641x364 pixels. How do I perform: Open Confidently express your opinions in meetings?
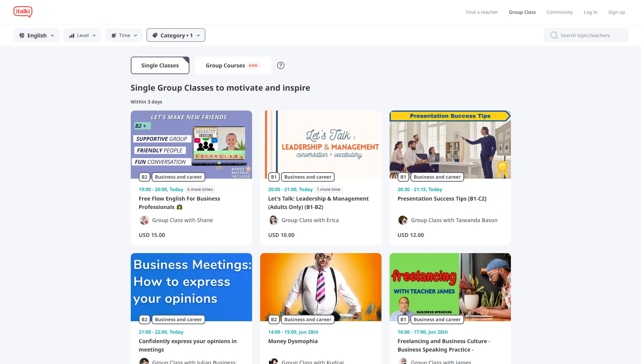tap(188, 345)
